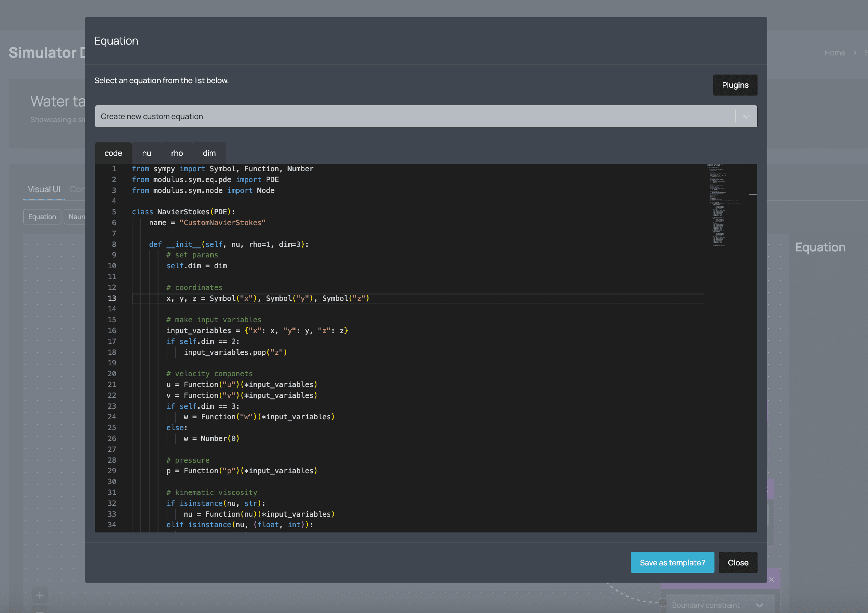Click the 'class NavierStokes(PDE):' line

183,212
